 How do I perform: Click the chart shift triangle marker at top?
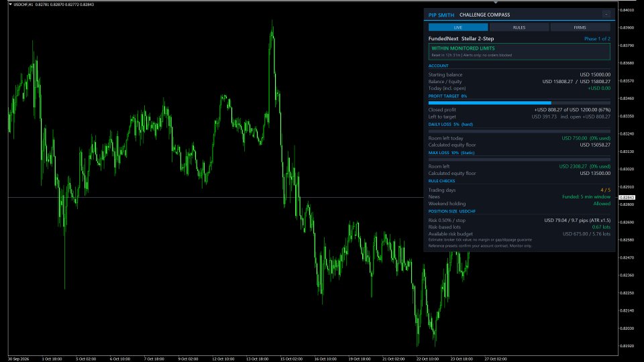tap(496, 3)
